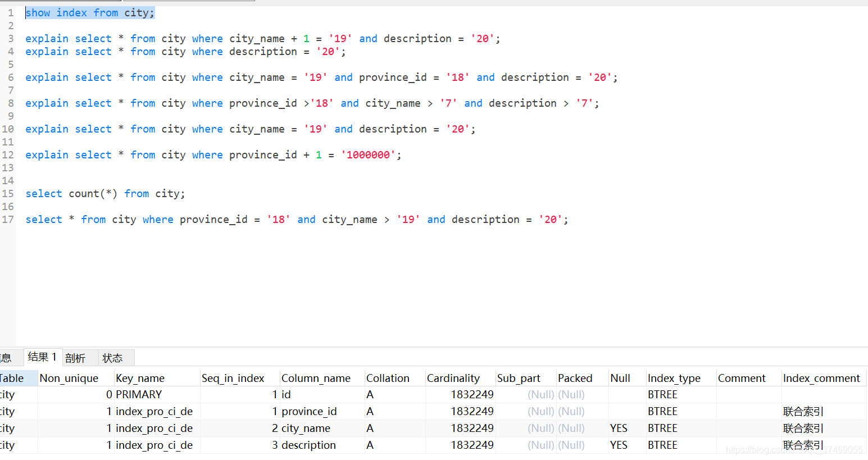Click 联合索引 comment in city_name row
This screenshot has height=460, width=868.
click(824, 428)
